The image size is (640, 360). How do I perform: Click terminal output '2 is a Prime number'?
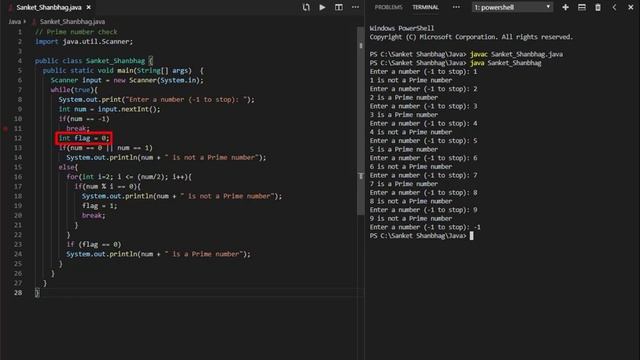point(404,98)
